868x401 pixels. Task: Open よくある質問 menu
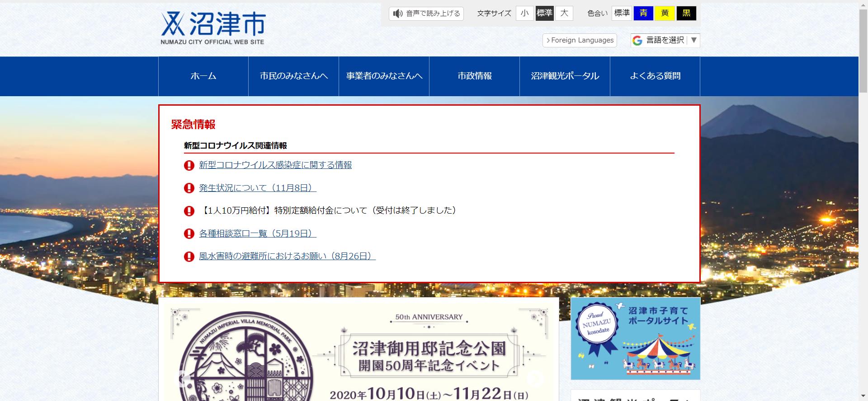[x=655, y=76]
